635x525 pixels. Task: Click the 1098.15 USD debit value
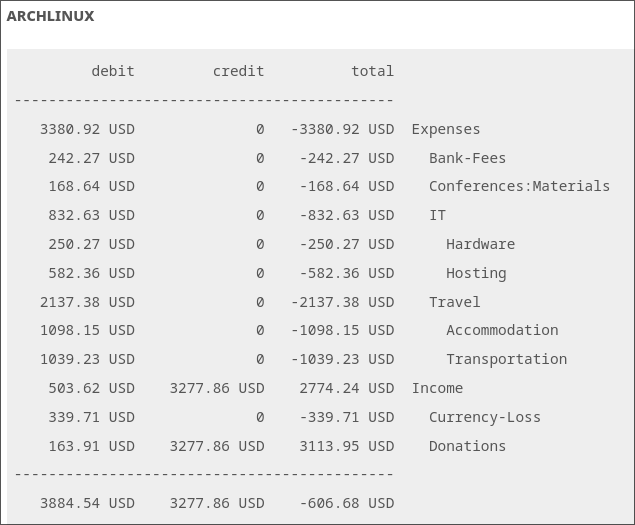pyautogui.click(x=87, y=330)
